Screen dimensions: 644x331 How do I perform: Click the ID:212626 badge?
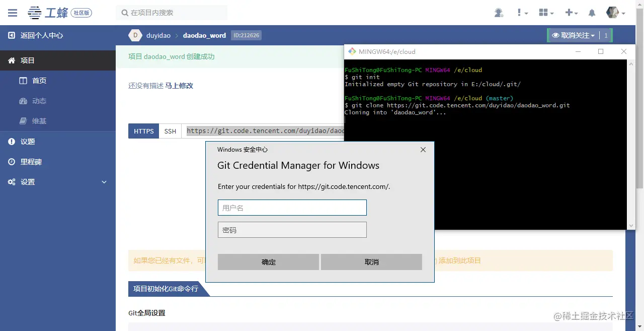coord(247,35)
